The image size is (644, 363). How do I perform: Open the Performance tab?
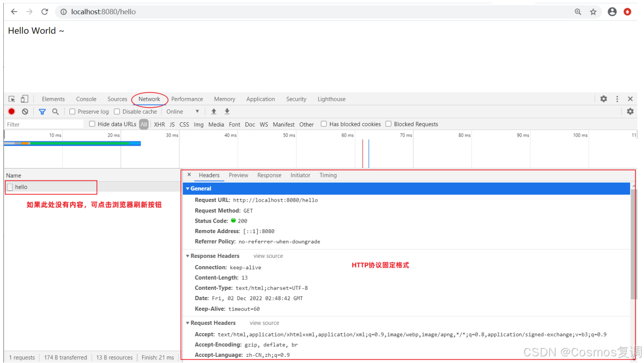click(x=187, y=99)
